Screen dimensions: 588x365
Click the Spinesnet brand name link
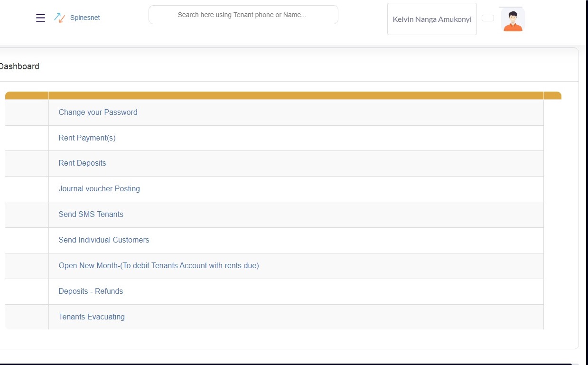(x=85, y=18)
